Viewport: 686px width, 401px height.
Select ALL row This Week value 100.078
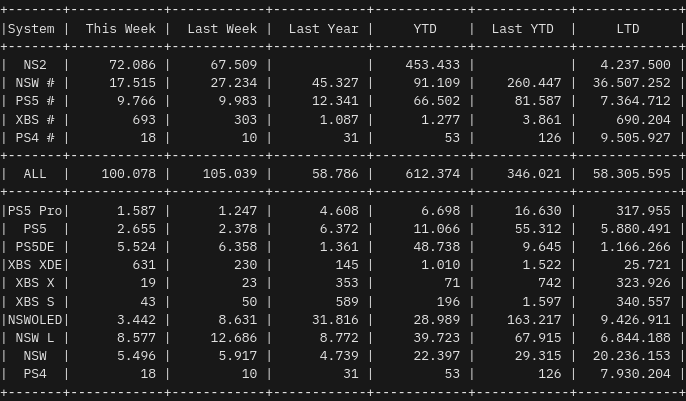[129, 174]
